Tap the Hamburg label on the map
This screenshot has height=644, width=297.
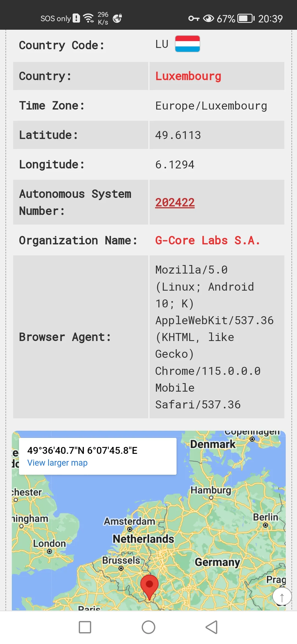point(211,490)
